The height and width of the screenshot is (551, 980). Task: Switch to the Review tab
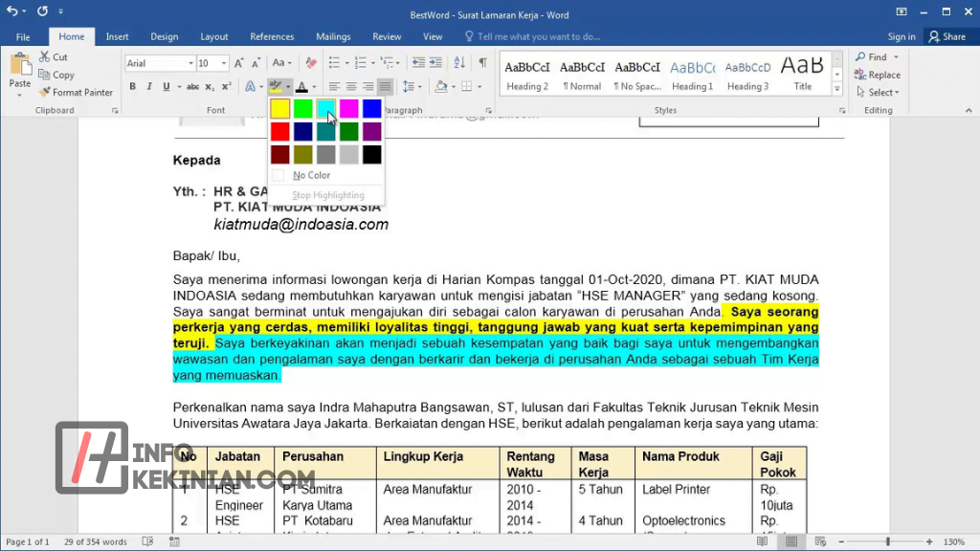[387, 37]
